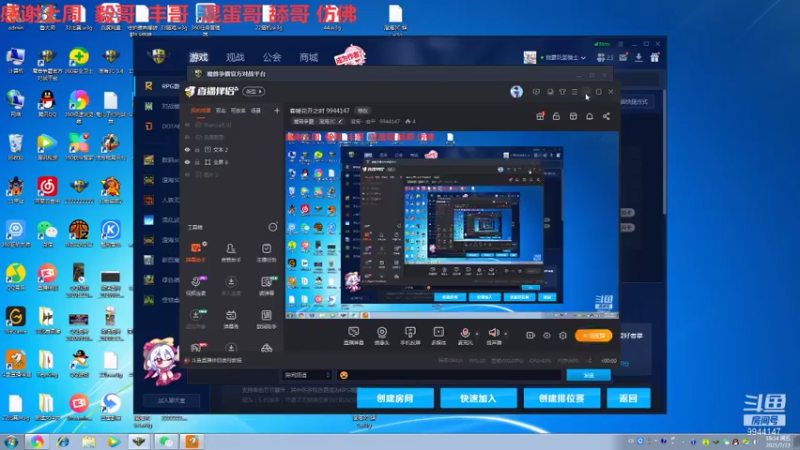
Task: Toggle the lock of 文本 2 source
Action: 197,149
